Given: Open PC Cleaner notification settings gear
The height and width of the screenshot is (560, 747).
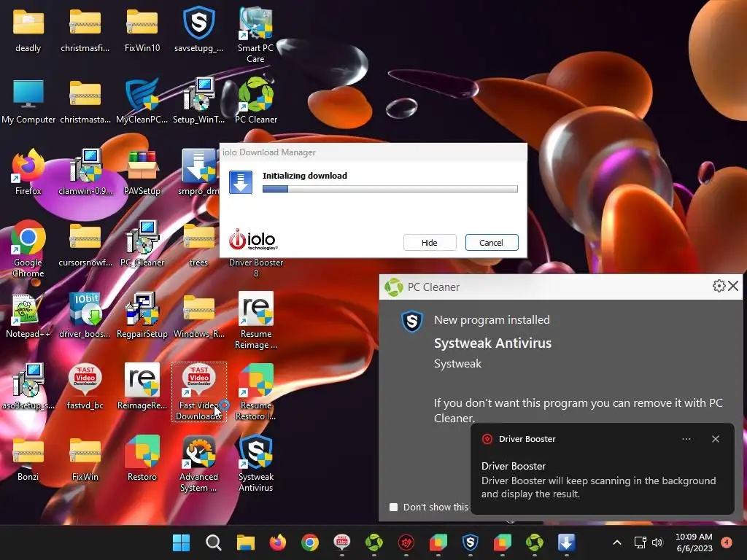Looking at the screenshot, I should [719, 286].
